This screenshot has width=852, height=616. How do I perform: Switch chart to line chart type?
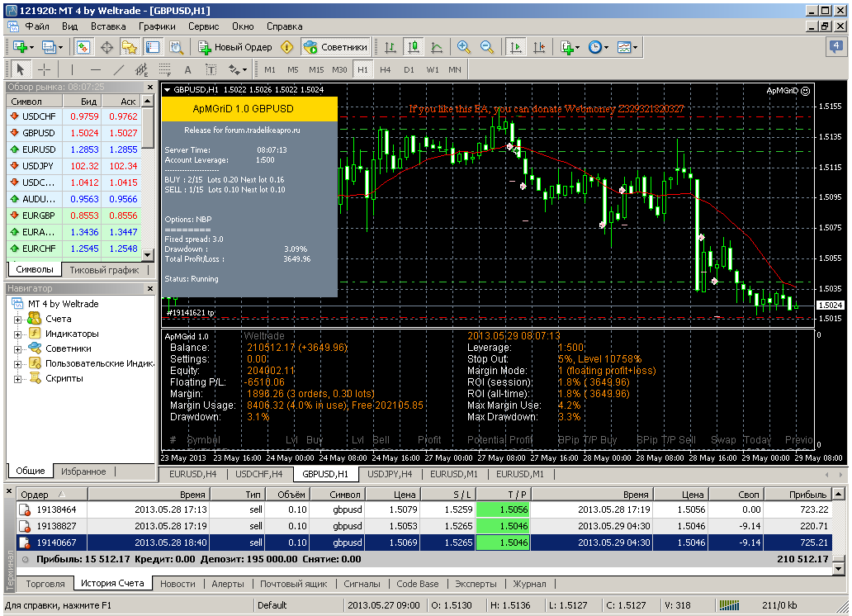(437, 47)
